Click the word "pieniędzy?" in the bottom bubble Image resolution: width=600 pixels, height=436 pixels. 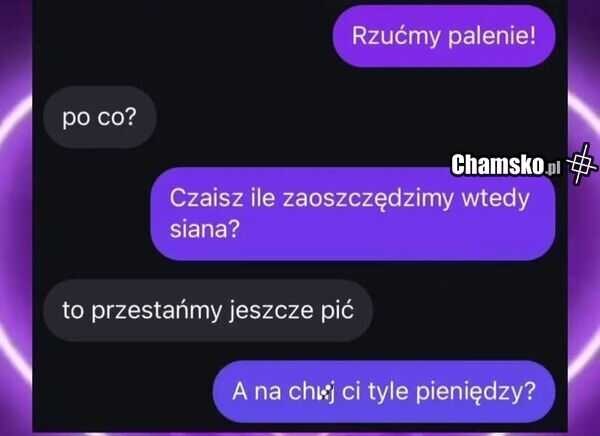tap(476, 392)
